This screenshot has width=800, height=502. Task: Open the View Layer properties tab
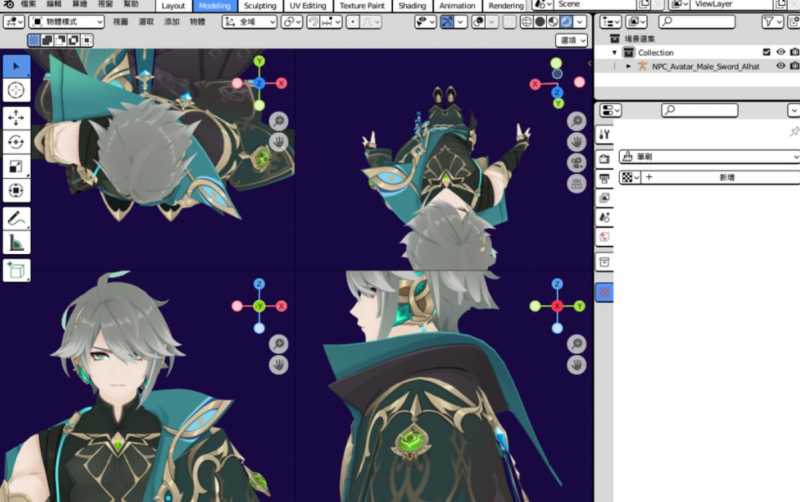(605, 198)
